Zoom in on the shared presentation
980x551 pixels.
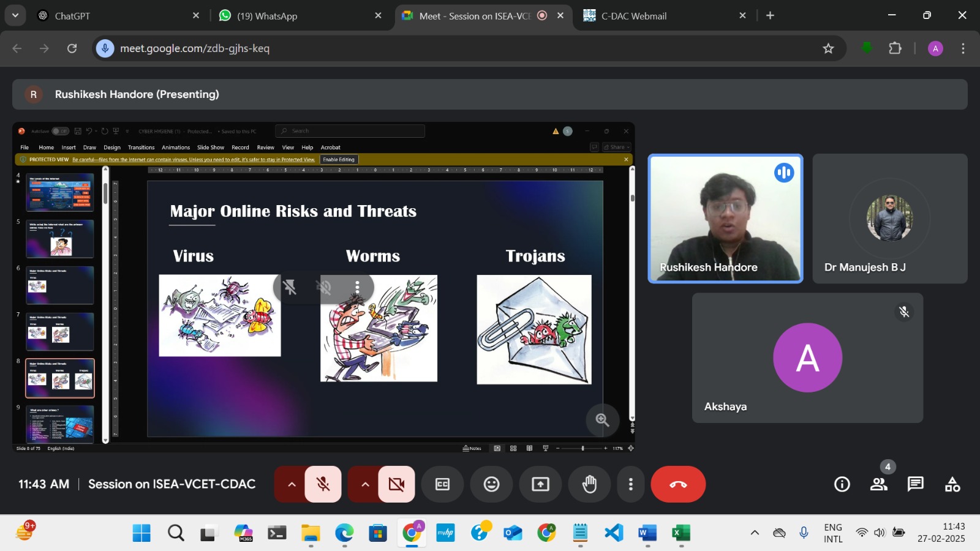click(x=602, y=420)
